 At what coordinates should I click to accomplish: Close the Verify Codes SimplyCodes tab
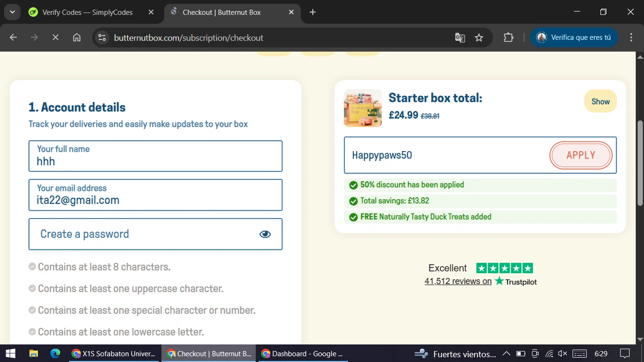tap(151, 12)
